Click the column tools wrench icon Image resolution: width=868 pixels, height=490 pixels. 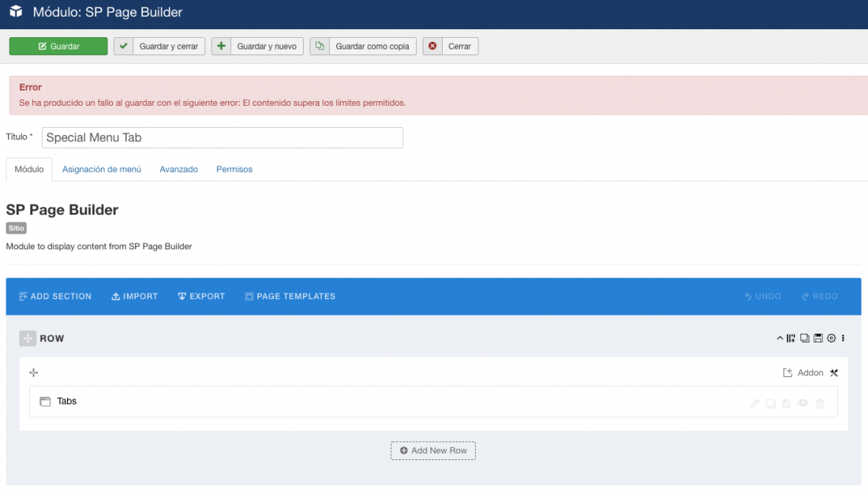834,372
